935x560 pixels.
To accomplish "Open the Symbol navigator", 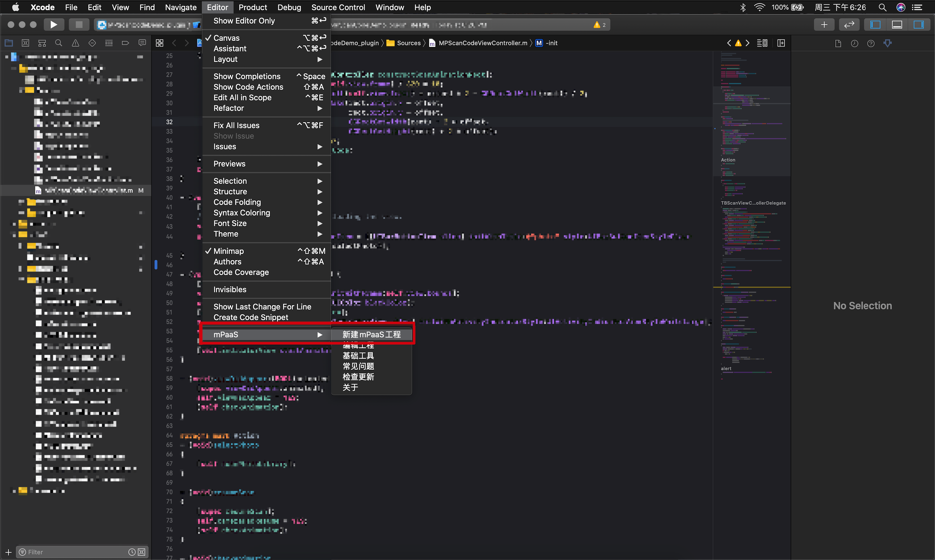I will pyautogui.click(x=42, y=43).
